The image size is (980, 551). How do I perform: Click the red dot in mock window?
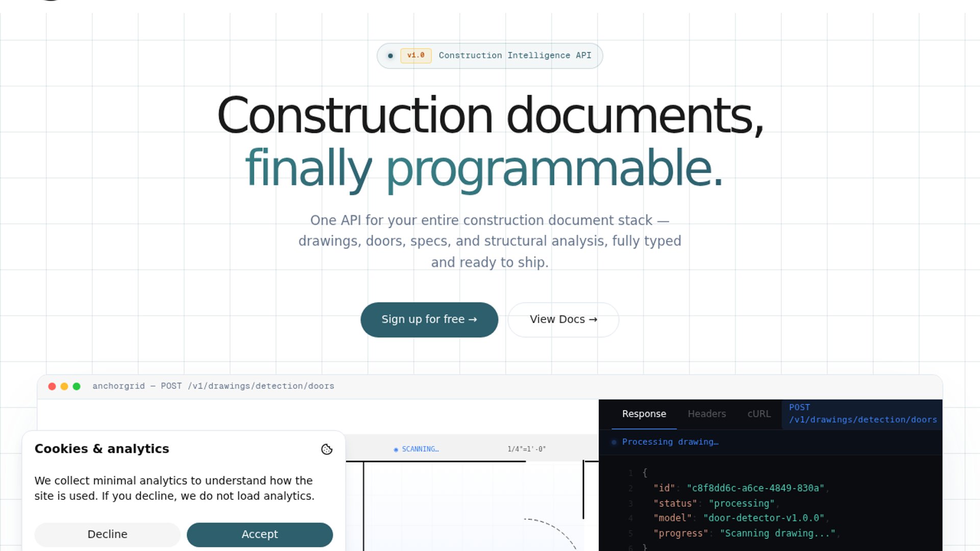[x=52, y=386]
